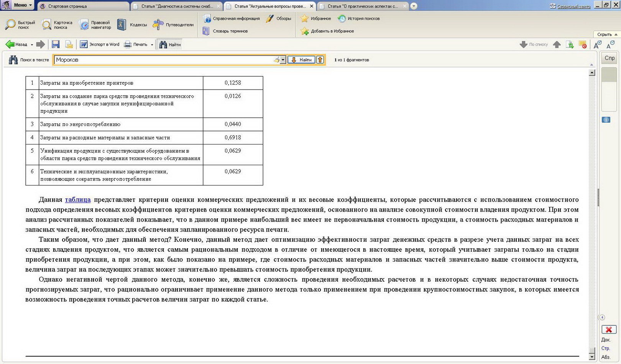Switch to the Стартовая страница tab
The height and width of the screenshot is (364, 621).
coord(67,6)
